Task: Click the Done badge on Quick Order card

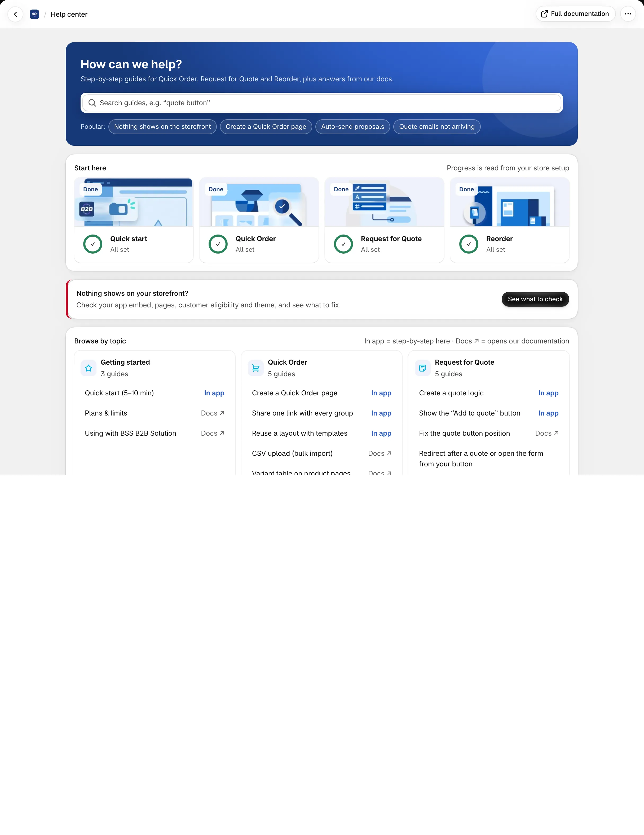Action: coord(216,189)
